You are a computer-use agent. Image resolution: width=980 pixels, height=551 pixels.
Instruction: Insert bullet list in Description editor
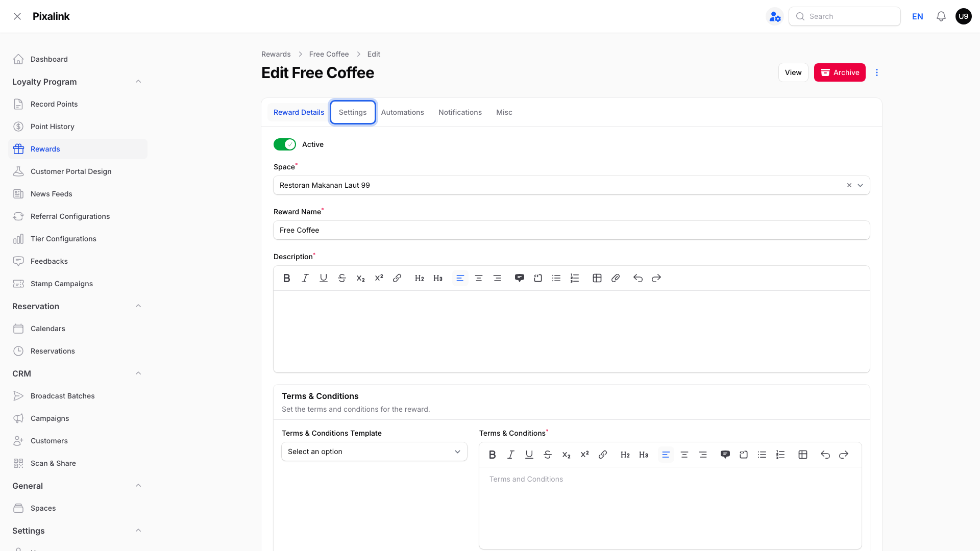pos(556,278)
